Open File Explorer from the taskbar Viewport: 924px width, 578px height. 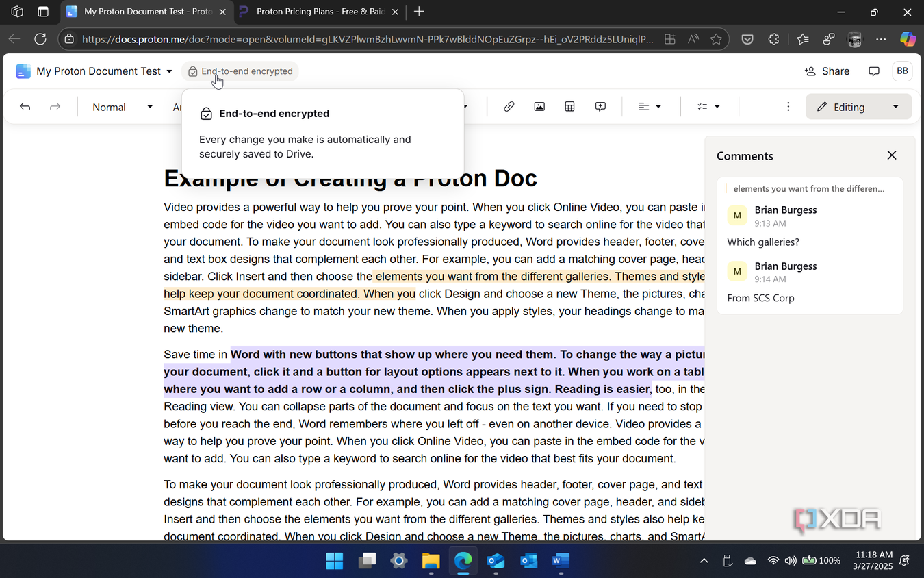click(x=431, y=562)
